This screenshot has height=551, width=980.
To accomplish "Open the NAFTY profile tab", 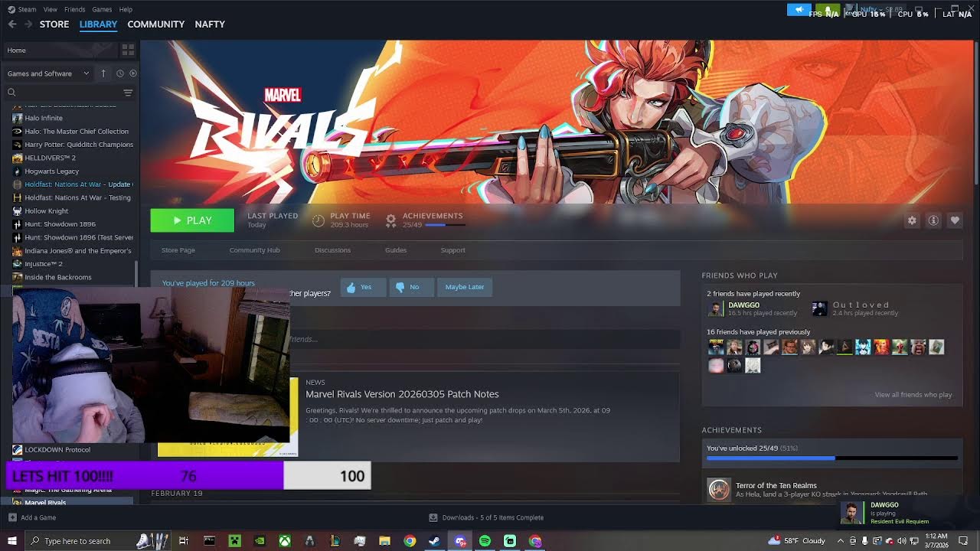I will click(210, 24).
